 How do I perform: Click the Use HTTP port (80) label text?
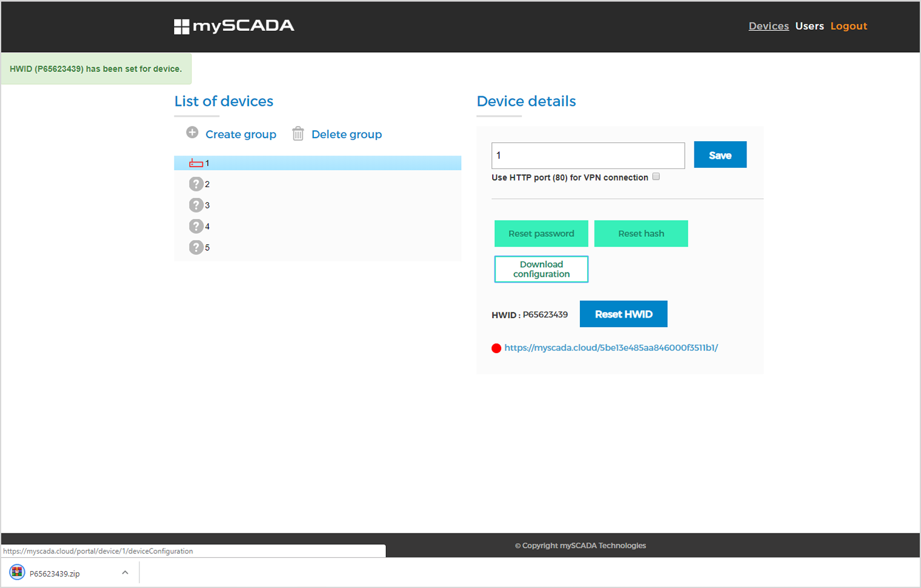[570, 177]
